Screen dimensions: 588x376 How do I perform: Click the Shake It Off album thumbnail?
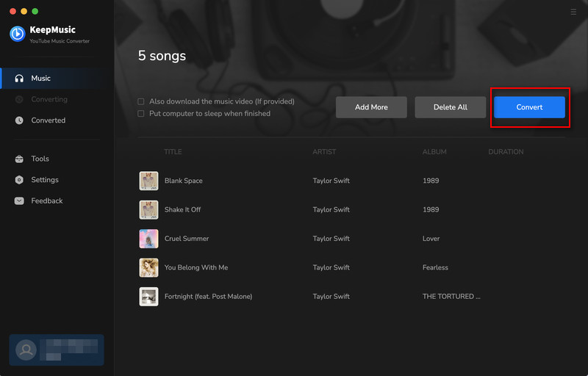pos(149,210)
